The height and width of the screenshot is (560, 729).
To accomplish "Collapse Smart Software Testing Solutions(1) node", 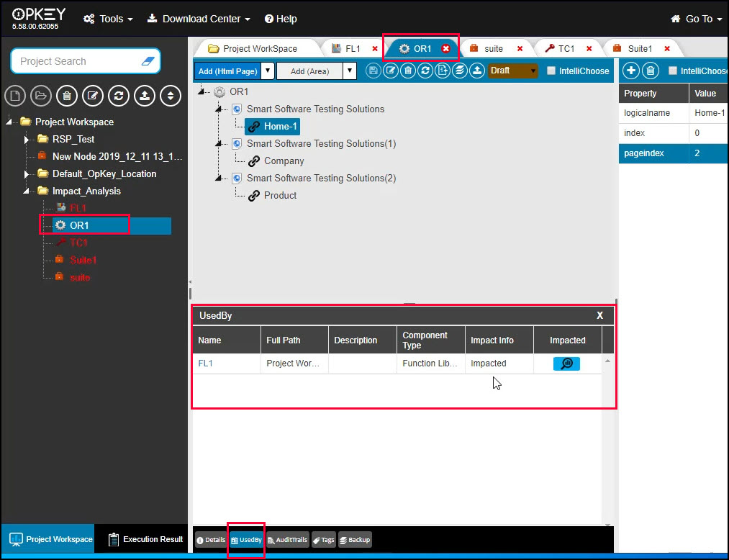I will 219,144.
